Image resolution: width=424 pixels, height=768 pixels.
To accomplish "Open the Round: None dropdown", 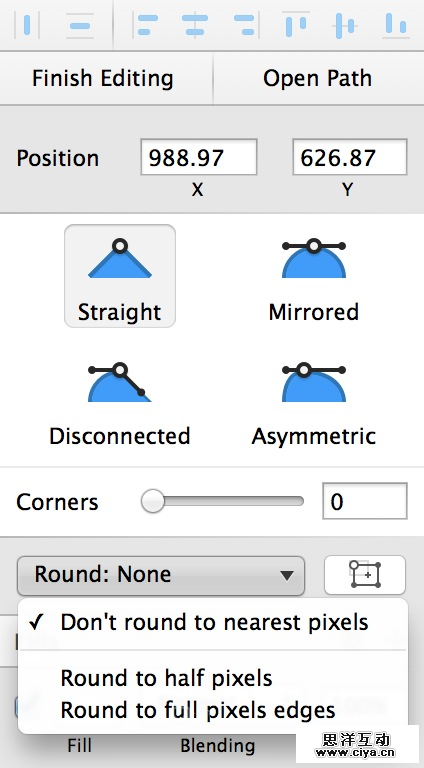I will (x=161, y=575).
